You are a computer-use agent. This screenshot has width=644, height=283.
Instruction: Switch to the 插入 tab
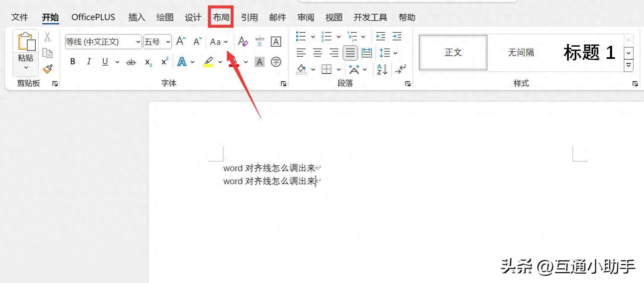[x=137, y=17]
